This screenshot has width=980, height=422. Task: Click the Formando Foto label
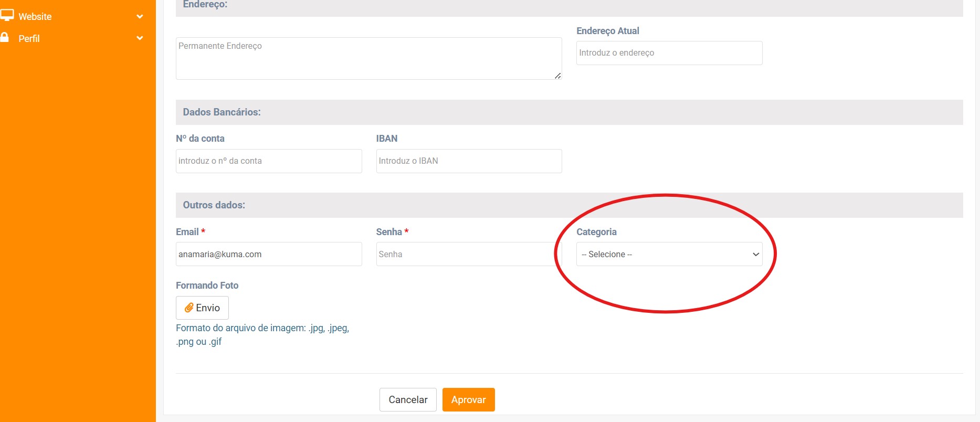(x=207, y=286)
